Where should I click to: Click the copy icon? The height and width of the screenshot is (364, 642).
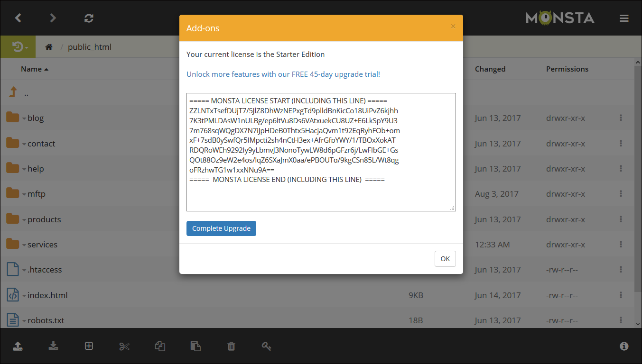160,346
